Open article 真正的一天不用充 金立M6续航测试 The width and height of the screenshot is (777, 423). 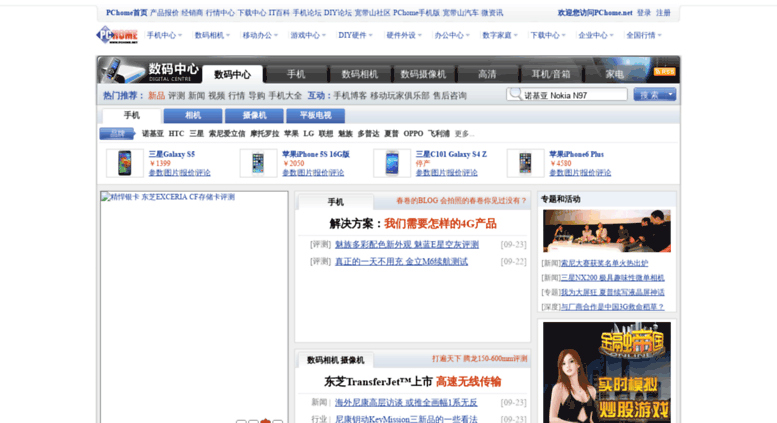[401, 262]
